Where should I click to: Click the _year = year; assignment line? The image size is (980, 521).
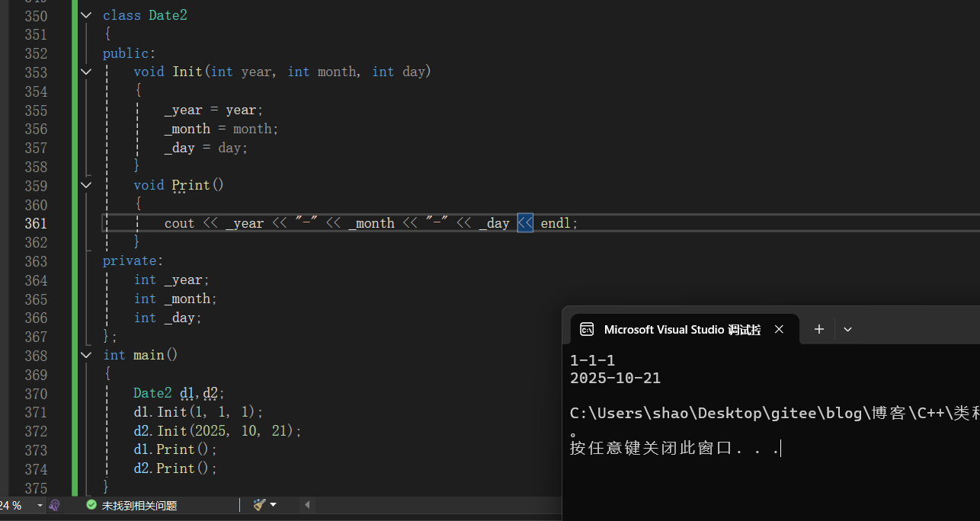(214, 110)
